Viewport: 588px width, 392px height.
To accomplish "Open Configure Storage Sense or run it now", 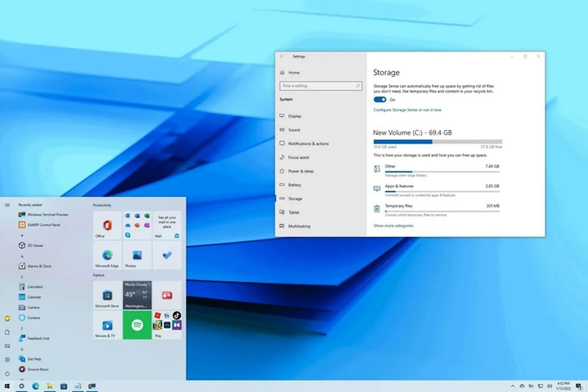I will point(407,110).
